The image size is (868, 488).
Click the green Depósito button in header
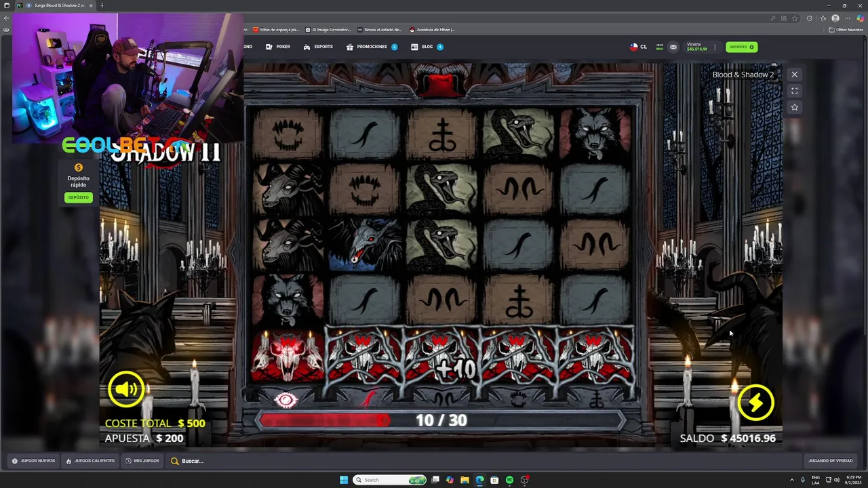coord(741,47)
